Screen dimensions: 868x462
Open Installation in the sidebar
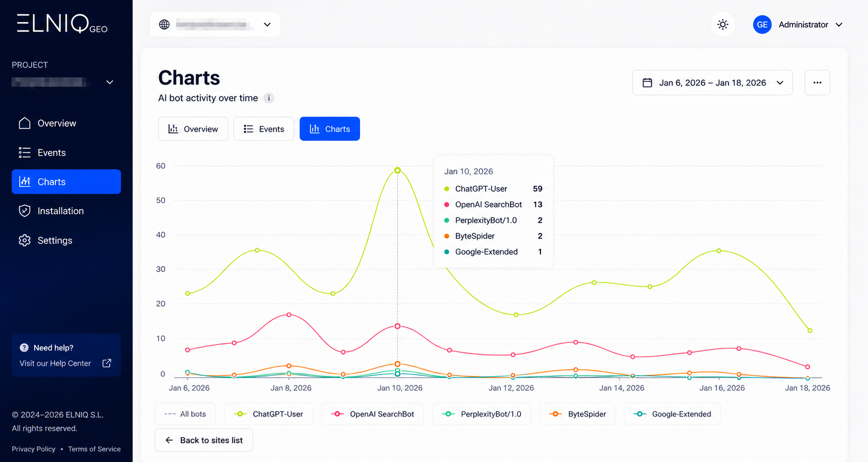[x=66, y=211]
